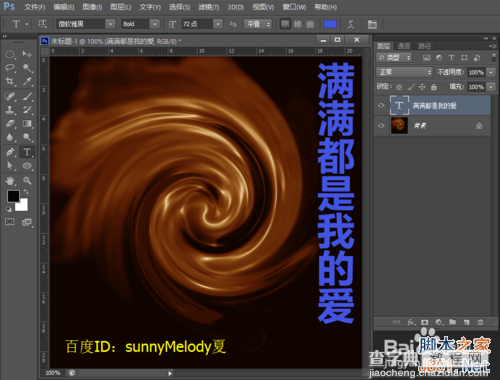
Task: Select the Healing Brush tool
Action: coord(10,96)
